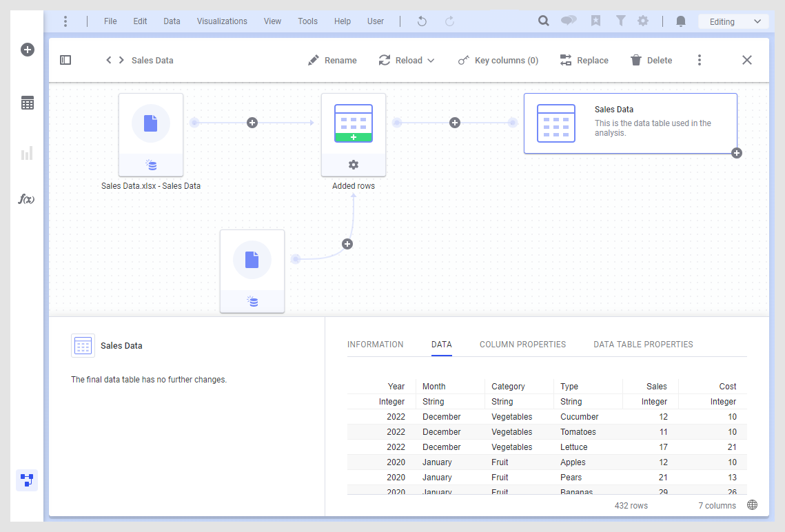785x532 pixels.
Task: Click the Rename button
Action: click(332, 61)
